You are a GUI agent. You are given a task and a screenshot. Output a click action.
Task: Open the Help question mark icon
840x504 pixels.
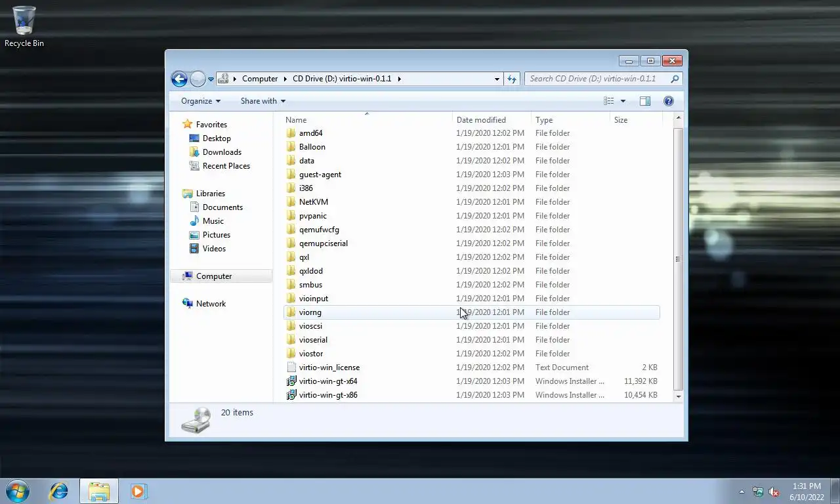(669, 101)
